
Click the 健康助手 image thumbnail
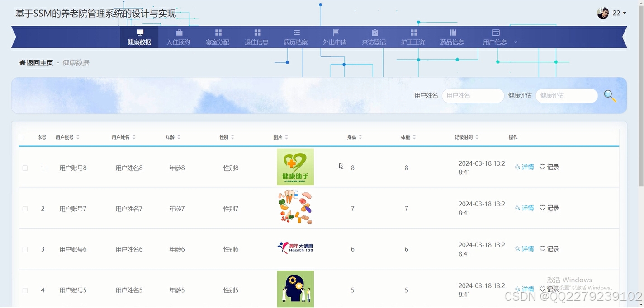[295, 167]
